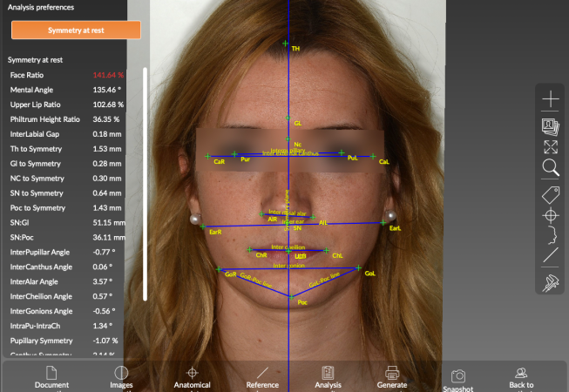The width and height of the screenshot is (569, 392).
Task: Switch to Reference tab
Action: click(x=262, y=377)
